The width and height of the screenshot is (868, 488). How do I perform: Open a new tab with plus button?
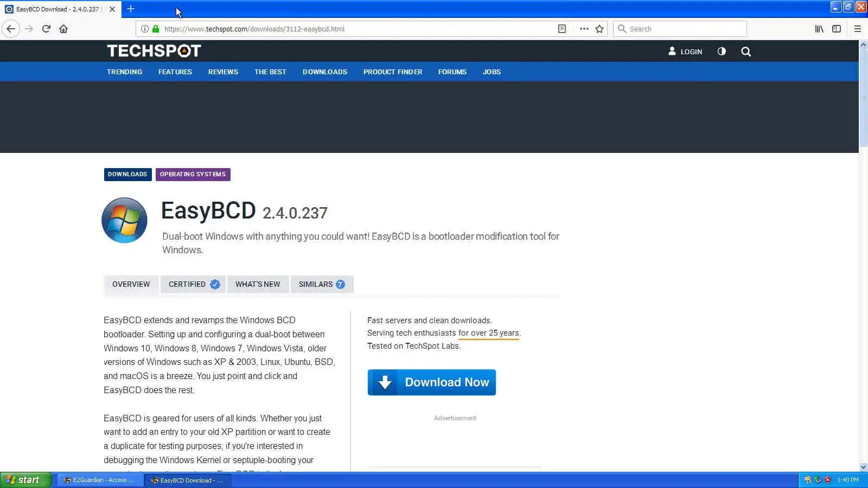(x=131, y=9)
